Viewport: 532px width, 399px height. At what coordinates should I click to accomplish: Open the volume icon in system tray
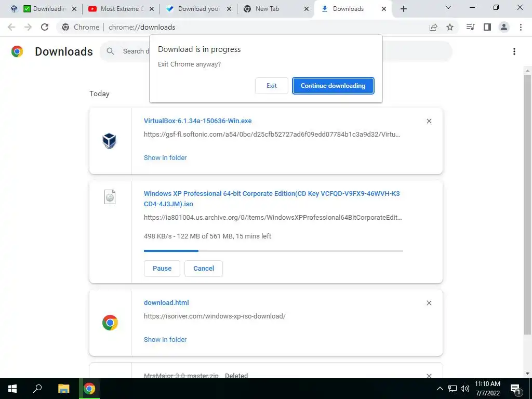point(465,389)
